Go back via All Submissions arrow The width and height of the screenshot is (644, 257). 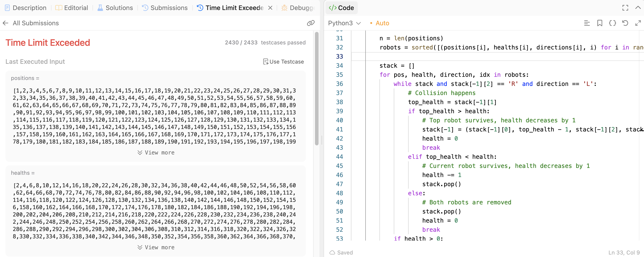coord(5,23)
